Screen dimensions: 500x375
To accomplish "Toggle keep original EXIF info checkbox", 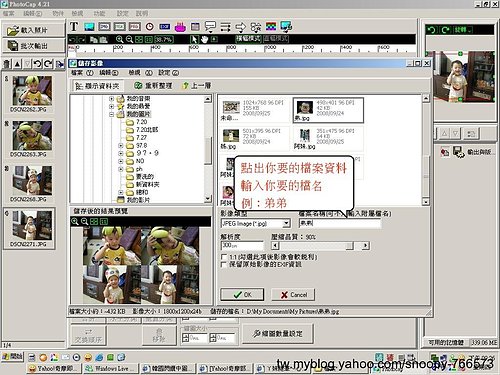I will point(224,264).
